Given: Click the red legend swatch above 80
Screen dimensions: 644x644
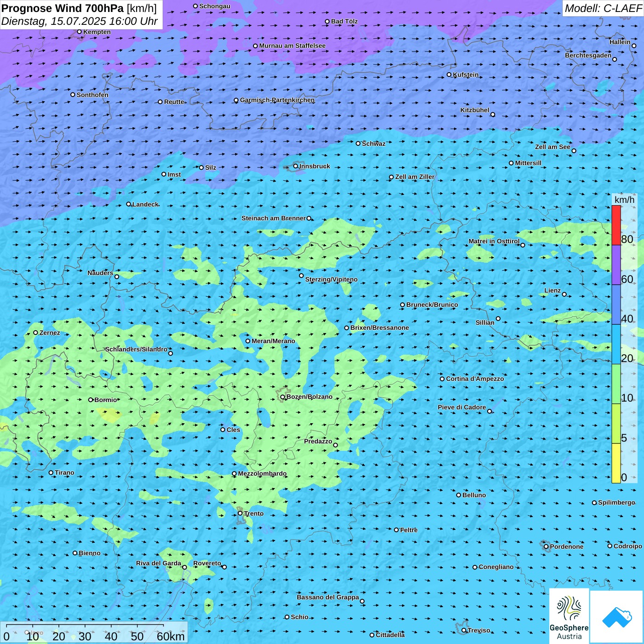Looking at the screenshot, I should pyautogui.click(x=616, y=225).
